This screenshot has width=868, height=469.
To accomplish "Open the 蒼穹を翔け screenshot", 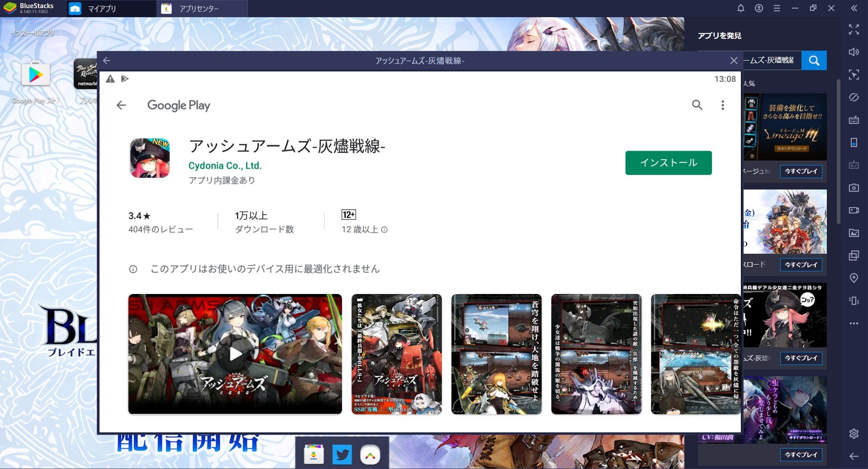I will click(496, 354).
